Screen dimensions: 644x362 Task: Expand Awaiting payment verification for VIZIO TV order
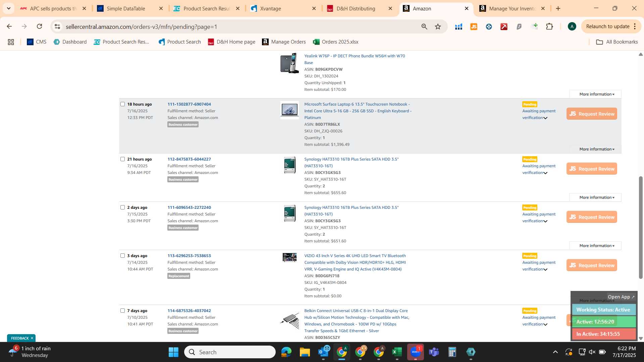coord(545,269)
